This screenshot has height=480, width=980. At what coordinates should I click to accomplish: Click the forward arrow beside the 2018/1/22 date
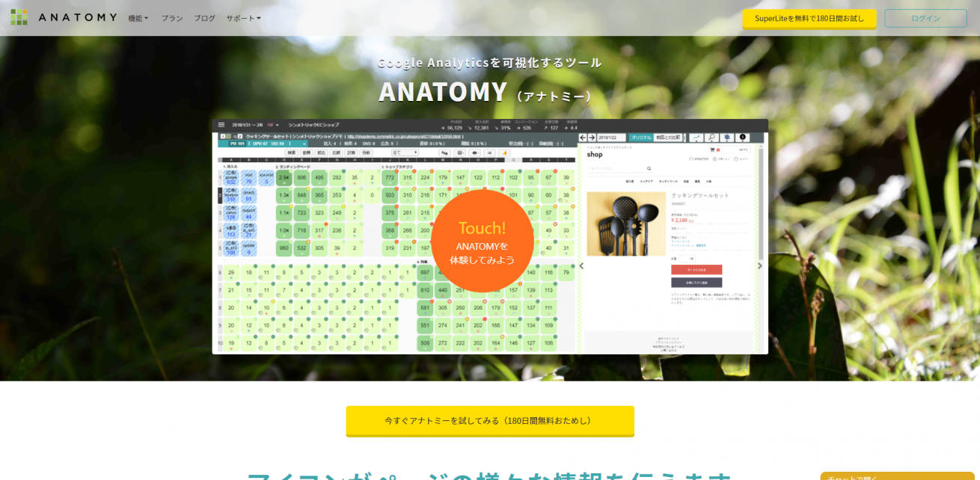point(592,138)
